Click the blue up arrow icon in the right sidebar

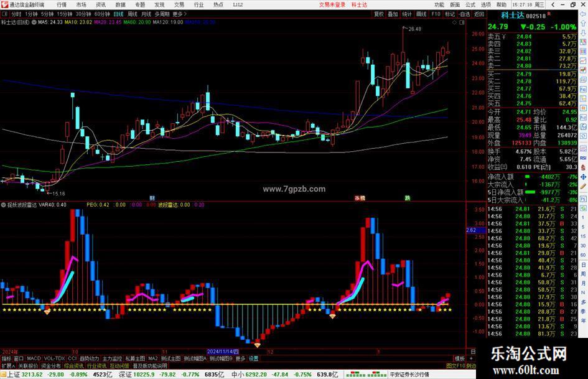point(583,23)
